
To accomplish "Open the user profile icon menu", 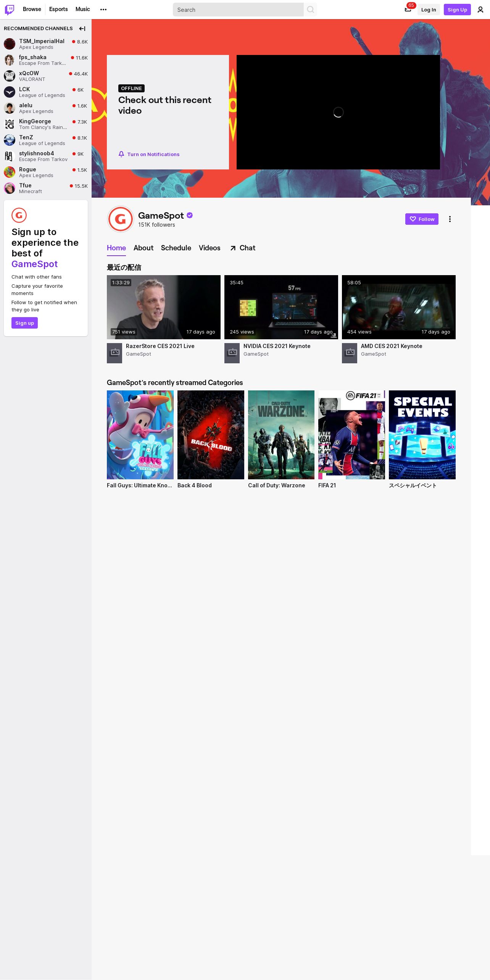I will tap(480, 10).
